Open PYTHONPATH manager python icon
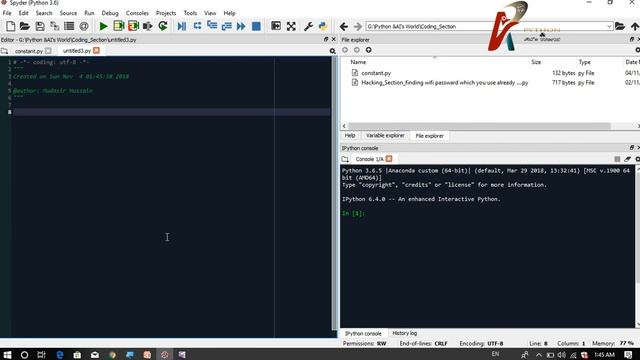This screenshot has width=640, height=360. pos(323,26)
